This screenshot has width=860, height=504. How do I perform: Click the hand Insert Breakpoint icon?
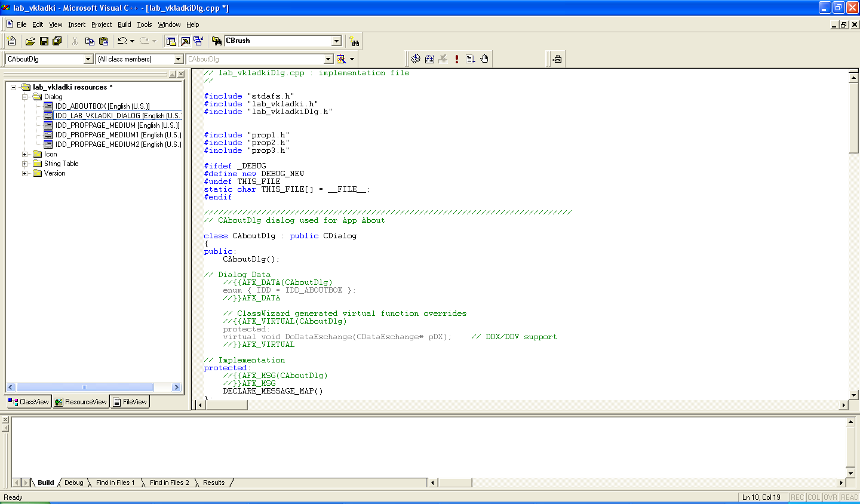pos(484,59)
